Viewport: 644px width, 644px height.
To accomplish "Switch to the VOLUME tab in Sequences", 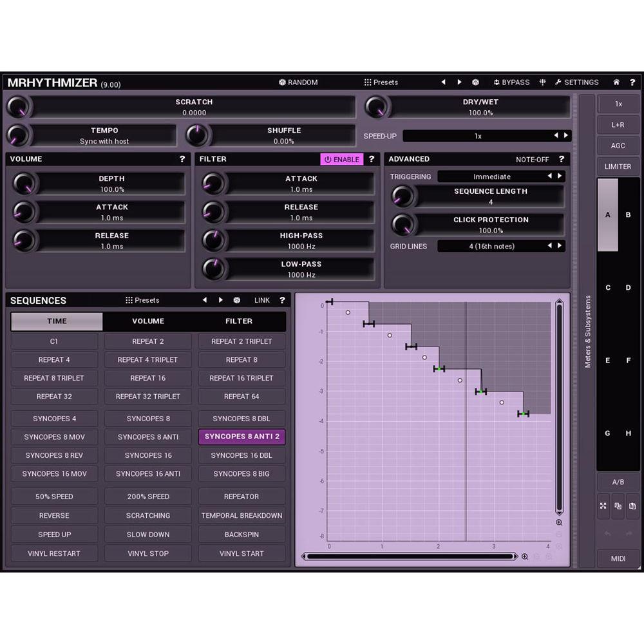I will (x=148, y=321).
